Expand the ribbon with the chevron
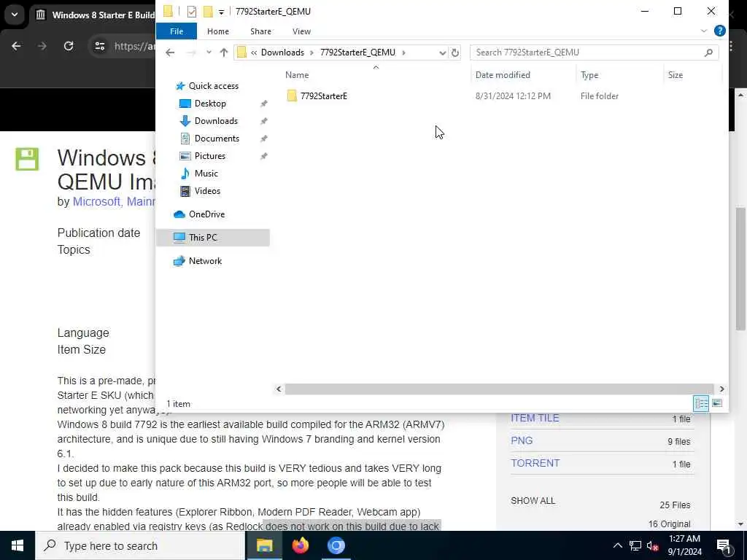 [704, 31]
